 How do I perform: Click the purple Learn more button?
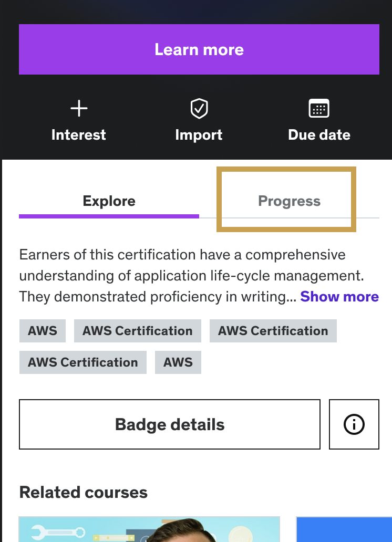199,49
